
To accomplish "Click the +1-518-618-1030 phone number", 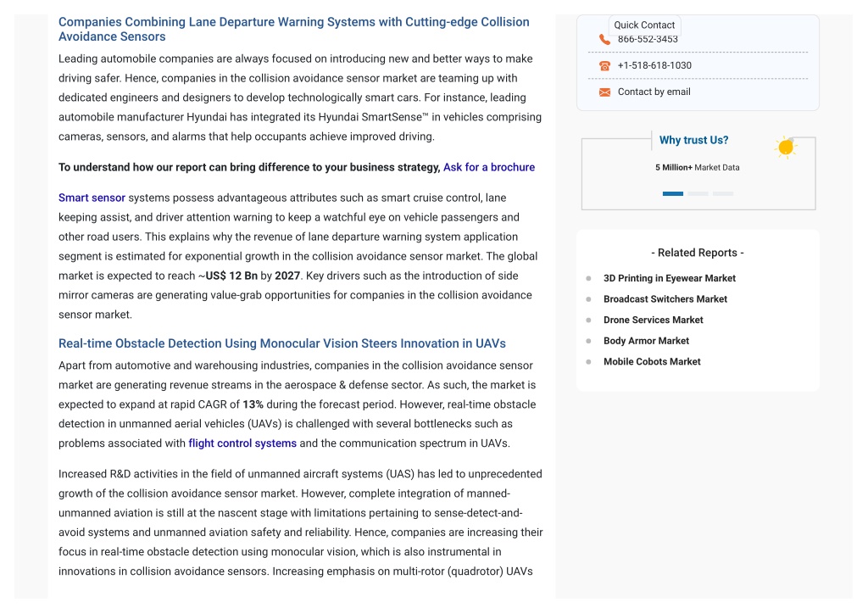I will [x=654, y=65].
